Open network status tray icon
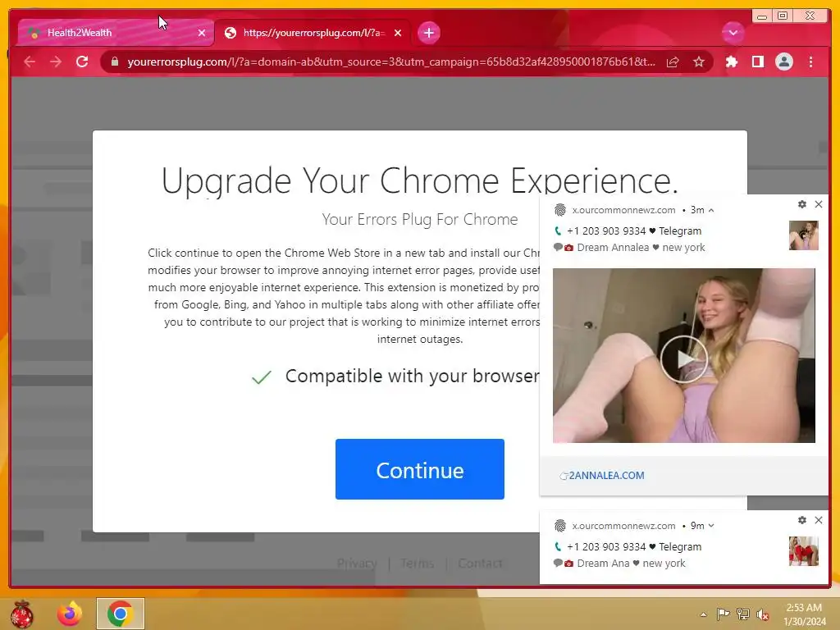 click(743, 614)
